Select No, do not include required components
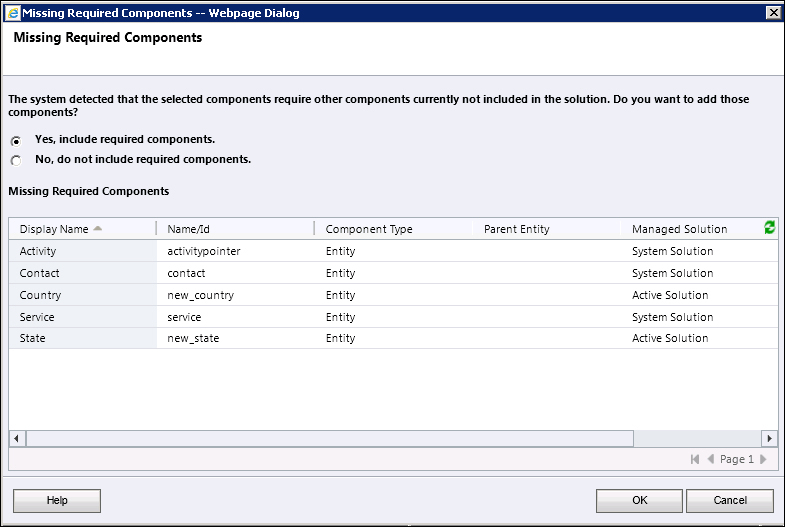Image resolution: width=785 pixels, height=527 pixels. click(16, 160)
